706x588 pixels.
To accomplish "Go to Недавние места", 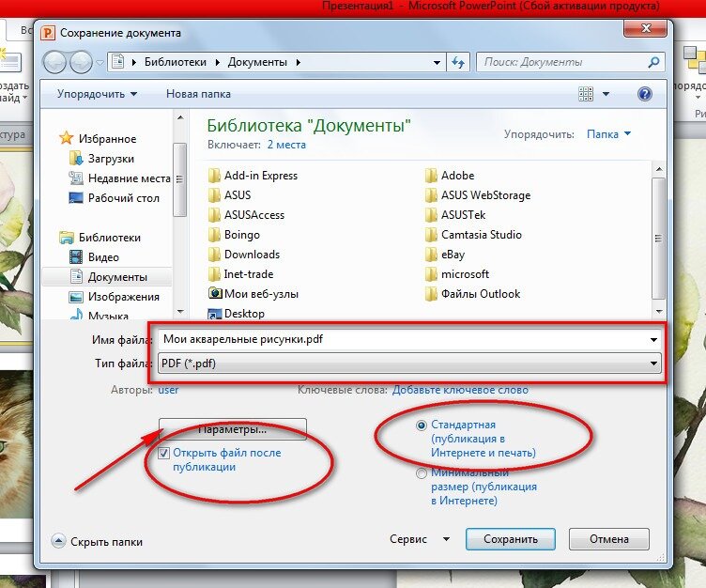I will tap(120, 178).
